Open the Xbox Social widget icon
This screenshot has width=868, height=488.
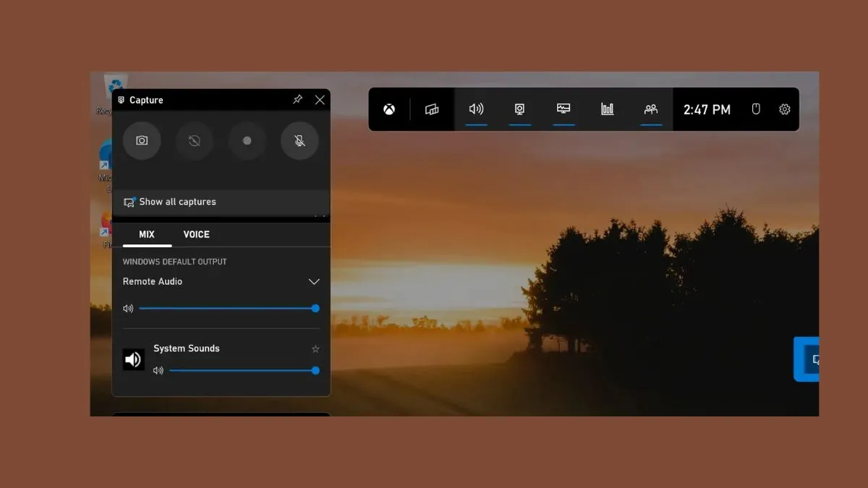651,109
